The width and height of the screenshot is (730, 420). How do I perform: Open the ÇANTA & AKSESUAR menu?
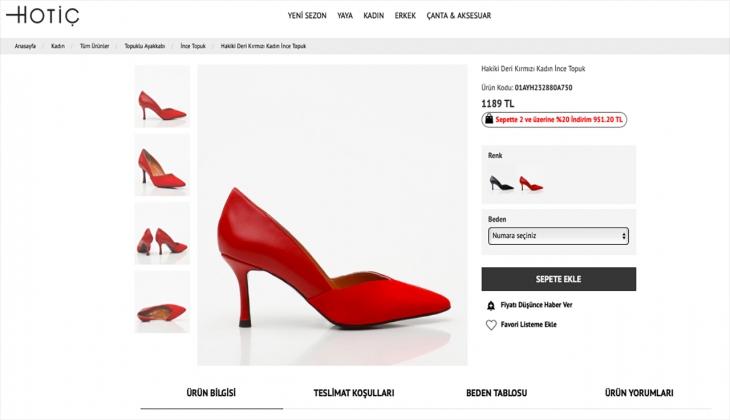(x=458, y=16)
